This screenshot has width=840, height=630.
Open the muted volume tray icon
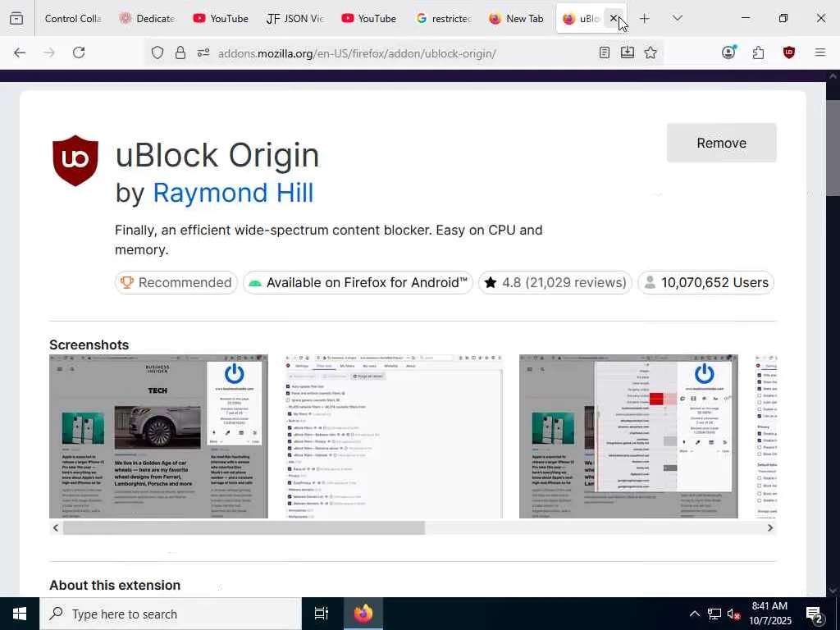tap(734, 614)
